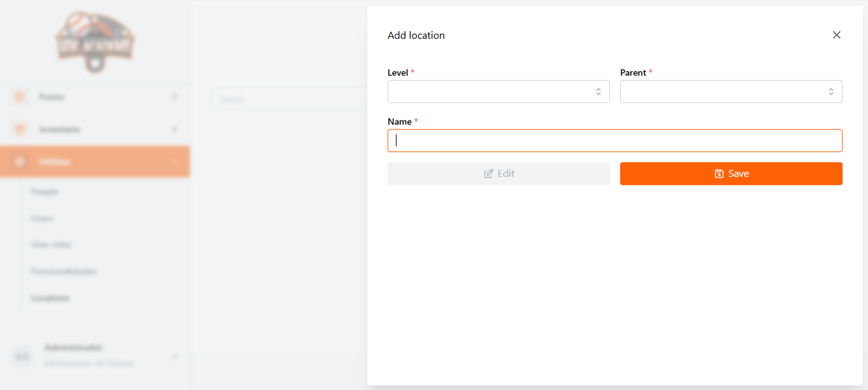Screen dimensions: 868x390
Task: Click the Forms section icon
Action: click(20, 97)
